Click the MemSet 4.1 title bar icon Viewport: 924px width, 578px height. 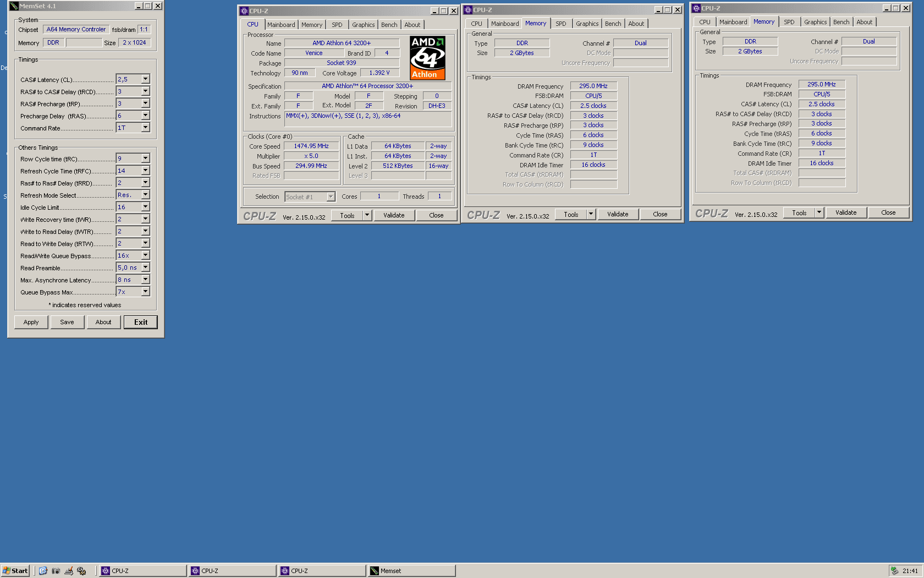pyautogui.click(x=14, y=6)
